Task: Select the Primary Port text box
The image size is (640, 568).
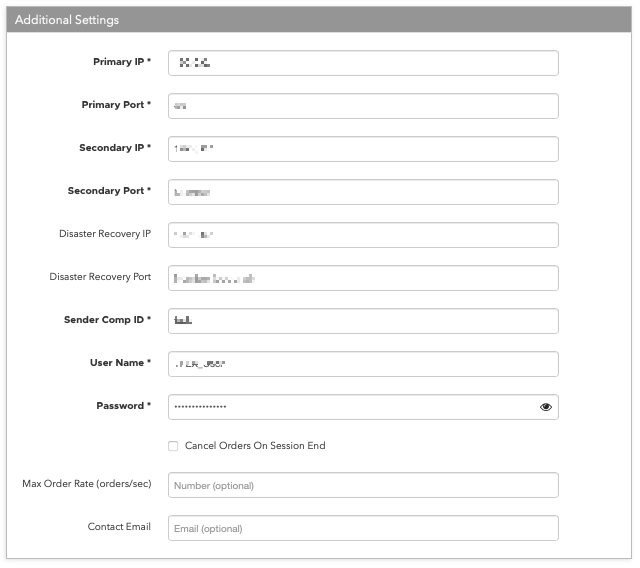Action: tap(363, 106)
